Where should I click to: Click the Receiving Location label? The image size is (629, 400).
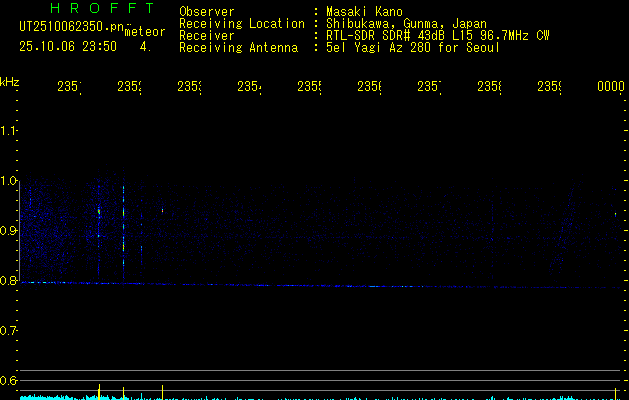click(x=242, y=24)
